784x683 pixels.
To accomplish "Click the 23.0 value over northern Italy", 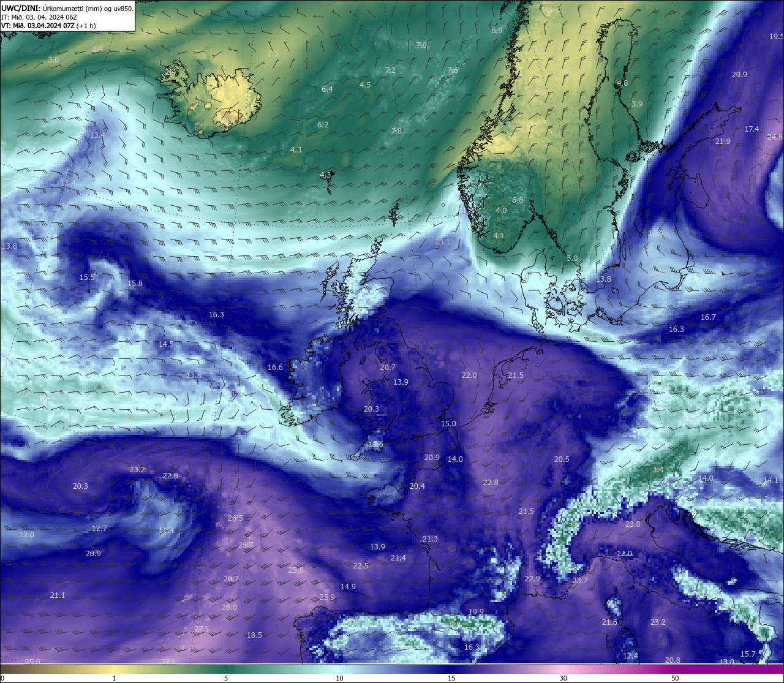I will [633, 524].
